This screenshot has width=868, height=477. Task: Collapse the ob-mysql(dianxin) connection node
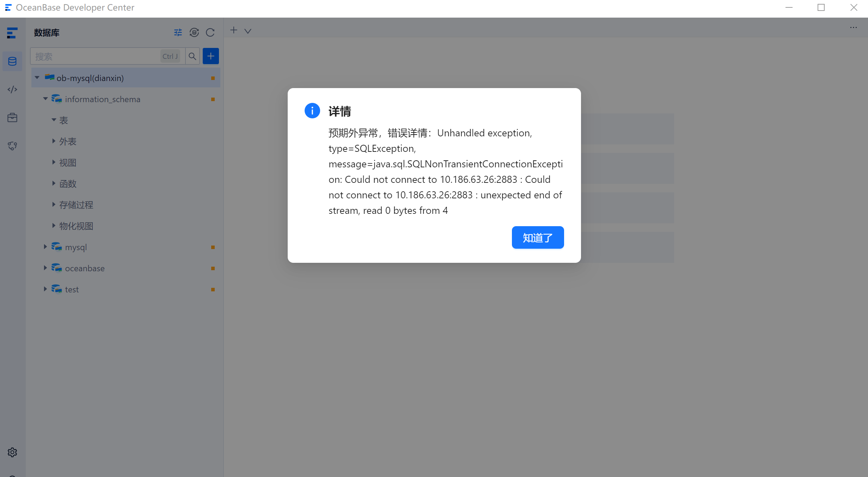tap(37, 78)
